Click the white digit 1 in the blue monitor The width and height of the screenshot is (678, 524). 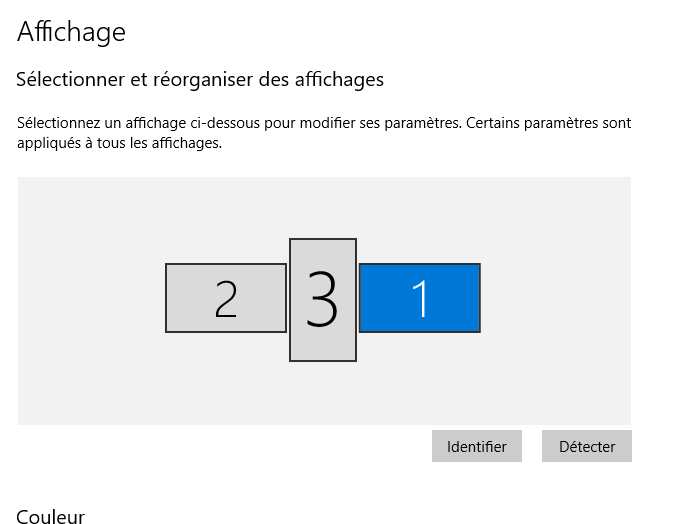(x=420, y=298)
